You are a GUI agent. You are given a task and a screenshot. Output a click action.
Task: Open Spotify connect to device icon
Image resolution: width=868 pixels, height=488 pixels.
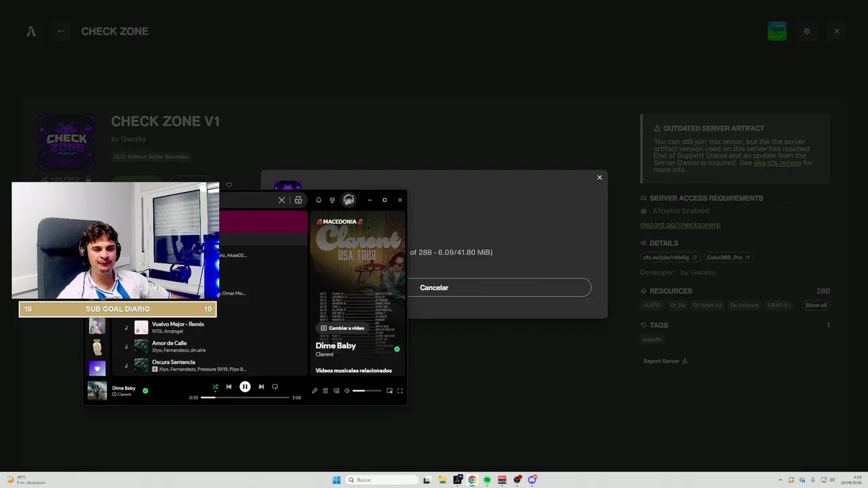coord(336,390)
